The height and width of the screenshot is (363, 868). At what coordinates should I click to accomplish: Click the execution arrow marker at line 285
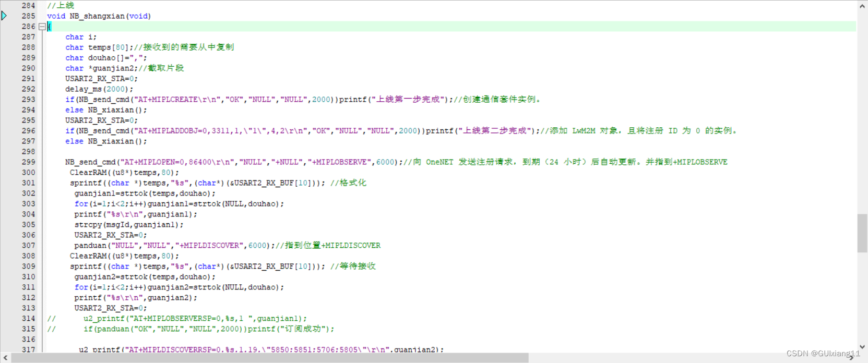[4, 16]
